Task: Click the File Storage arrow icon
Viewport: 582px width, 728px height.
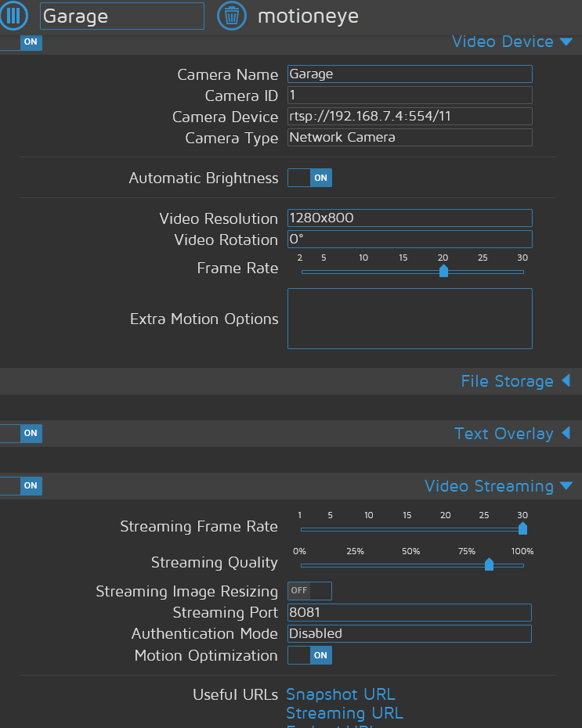Action: click(566, 381)
